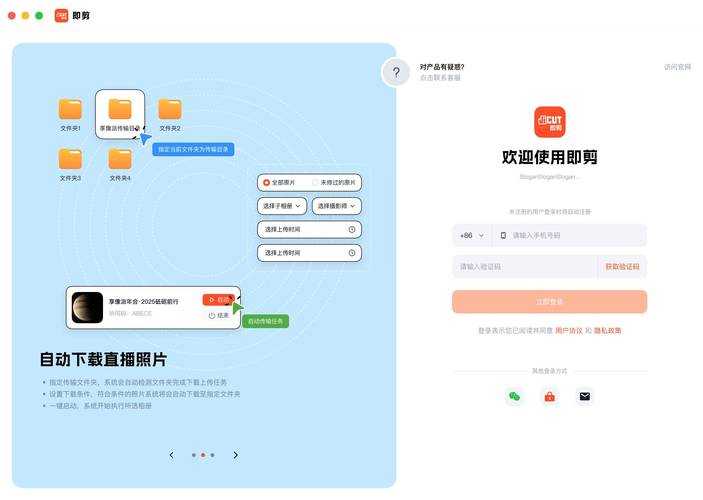703x500 pixels.
Task: Click the 即剪 logo in title bar
Action: 61,16
